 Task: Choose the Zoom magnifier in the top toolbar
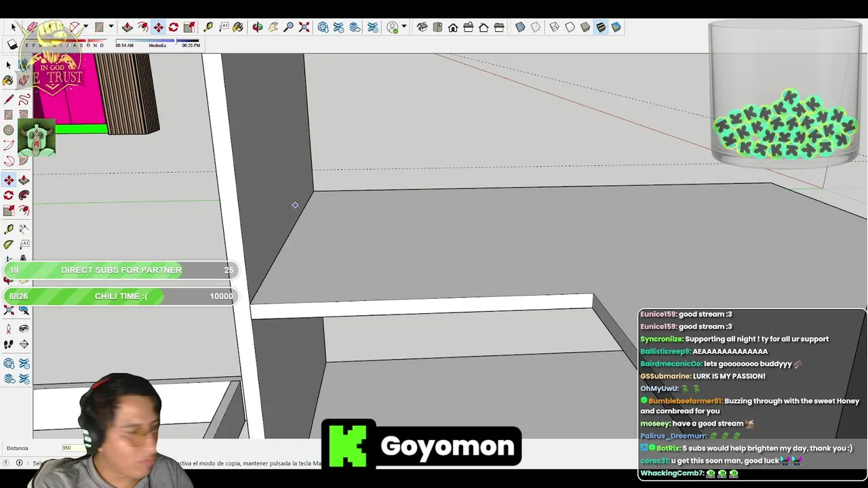288,27
